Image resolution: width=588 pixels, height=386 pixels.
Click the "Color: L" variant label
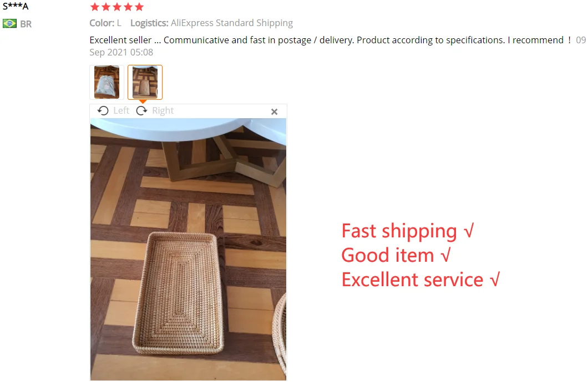pos(105,23)
